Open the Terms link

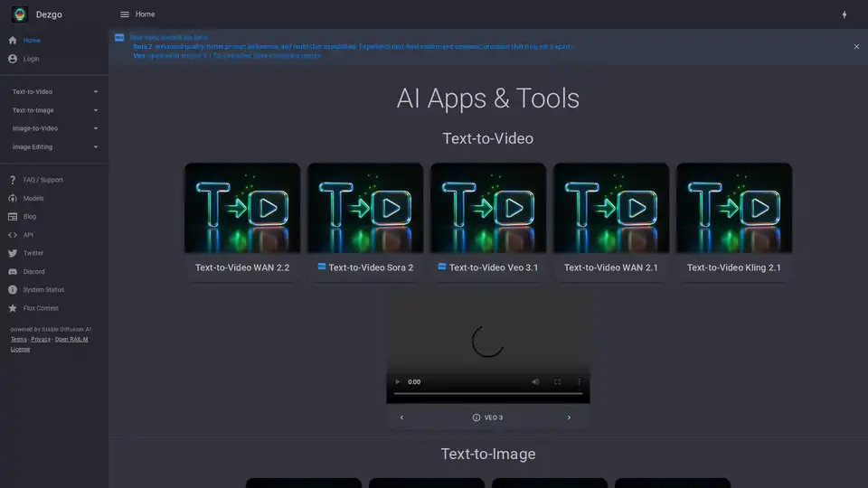click(x=18, y=339)
